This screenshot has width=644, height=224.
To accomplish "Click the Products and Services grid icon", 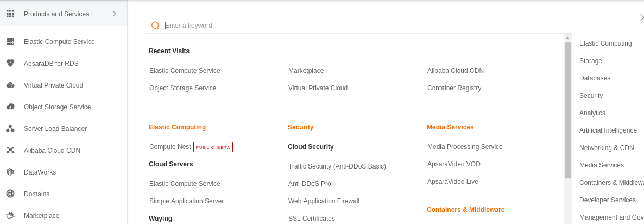I will [x=10, y=14].
